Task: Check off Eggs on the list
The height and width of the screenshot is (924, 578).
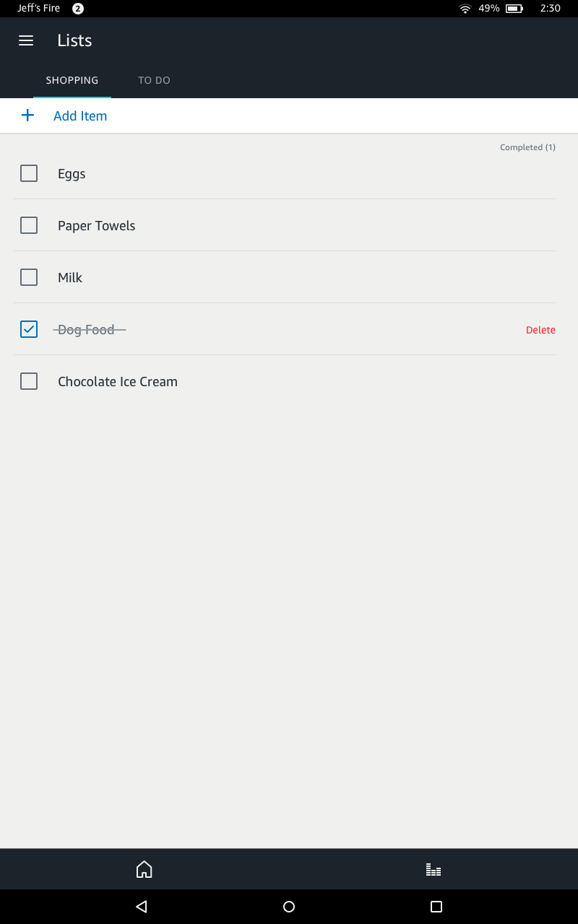Action: point(29,173)
